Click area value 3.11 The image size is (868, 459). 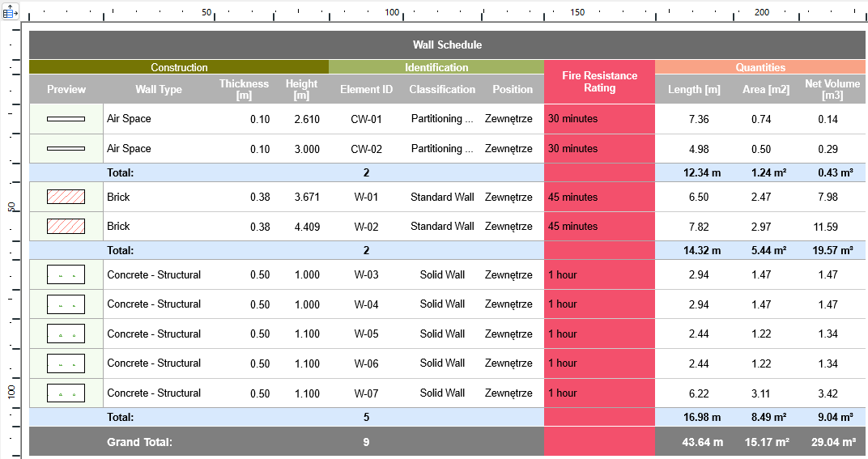tap(760, 393)
